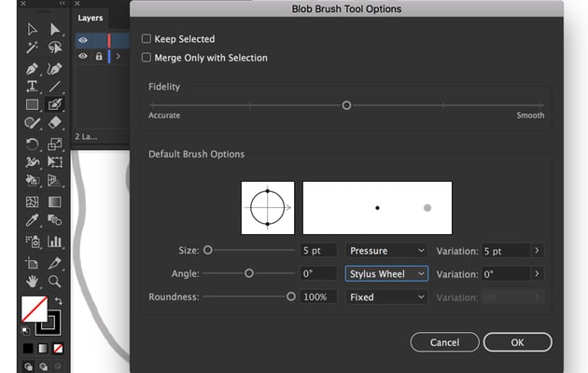Viewport: 588px width, 373px height.
Task: Select the Scale tool
Action: click(x=55, y=144)
